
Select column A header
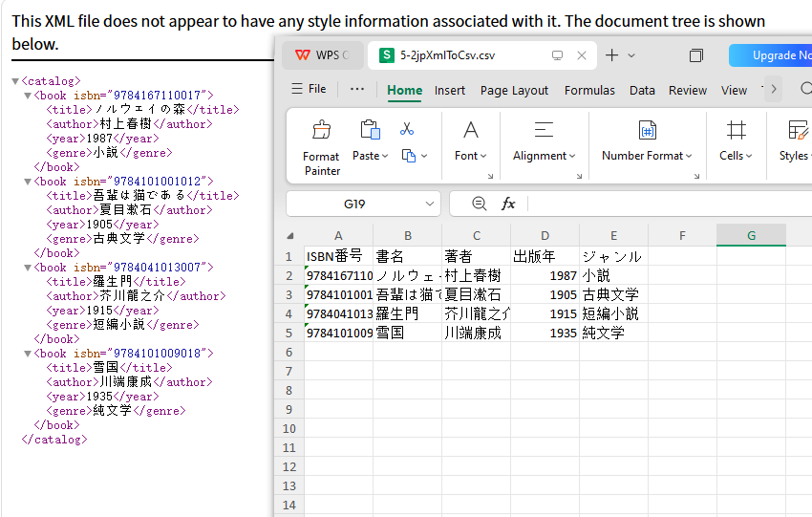pyautogui.click(x=338, y=236)
